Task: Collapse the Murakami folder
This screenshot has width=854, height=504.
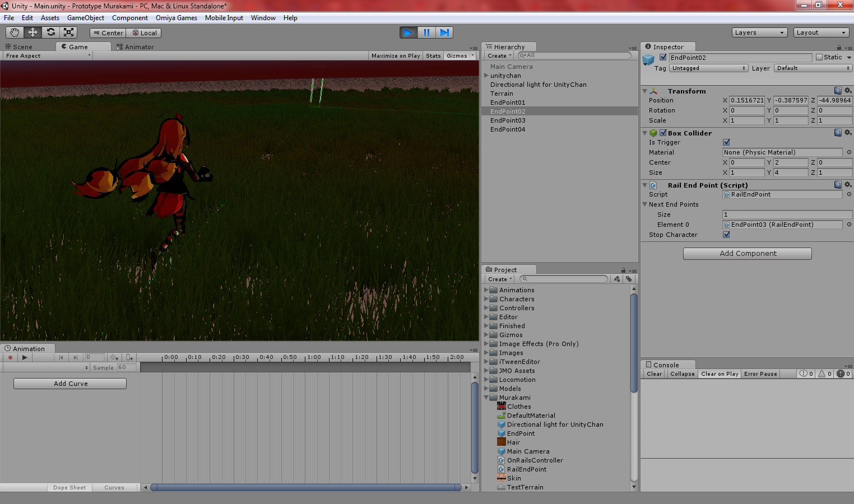Action: pyautogui.click(x=486, y=398)
